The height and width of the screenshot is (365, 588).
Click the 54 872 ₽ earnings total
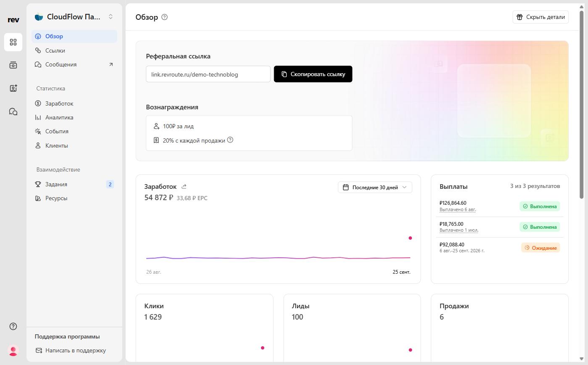click(158, 198)
